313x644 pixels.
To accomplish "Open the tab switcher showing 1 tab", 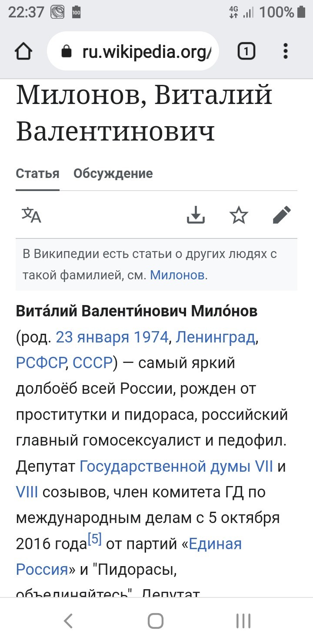I will click(x=246, y=51).
